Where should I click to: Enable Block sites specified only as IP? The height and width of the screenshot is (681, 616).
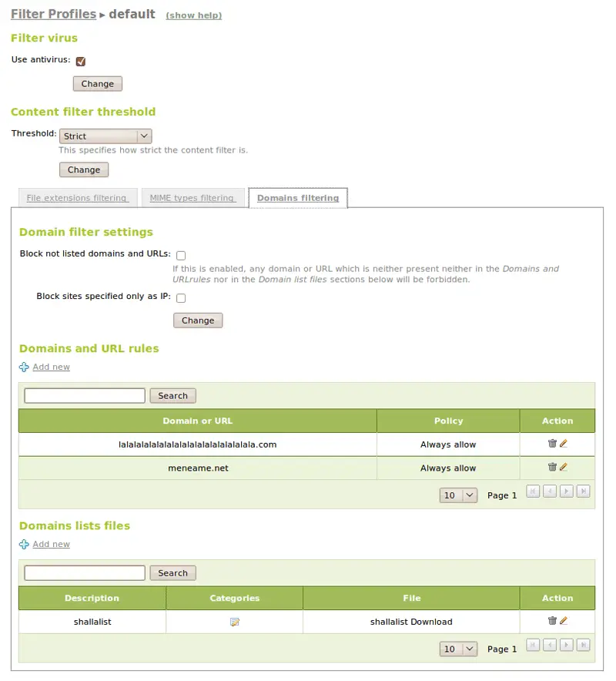click(181, 298)
